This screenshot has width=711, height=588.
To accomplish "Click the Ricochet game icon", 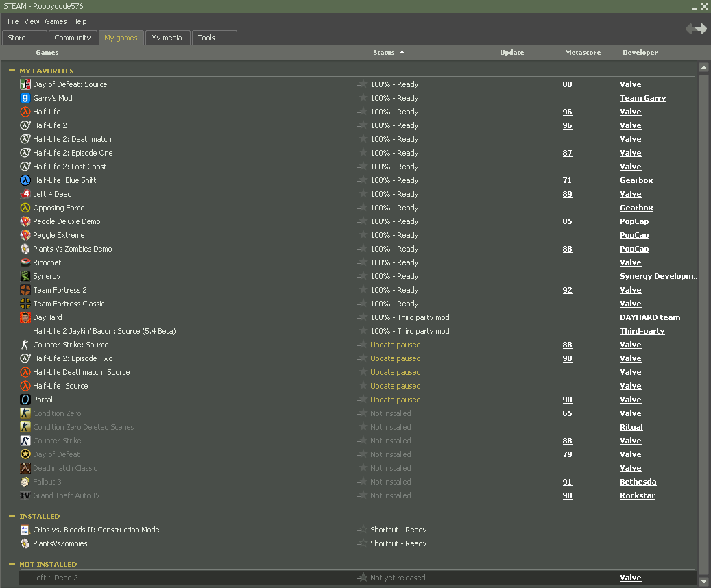I will point(25,262).
